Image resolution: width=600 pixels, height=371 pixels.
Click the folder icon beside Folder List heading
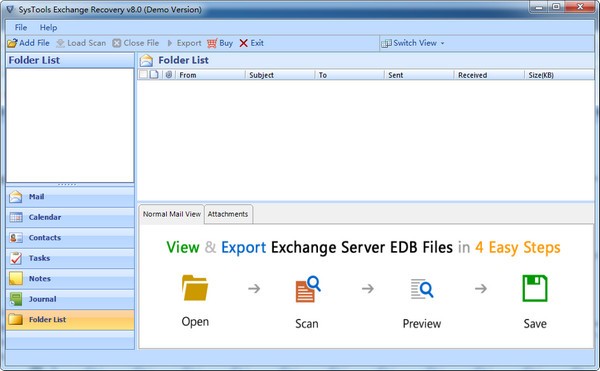click(146, 60)
